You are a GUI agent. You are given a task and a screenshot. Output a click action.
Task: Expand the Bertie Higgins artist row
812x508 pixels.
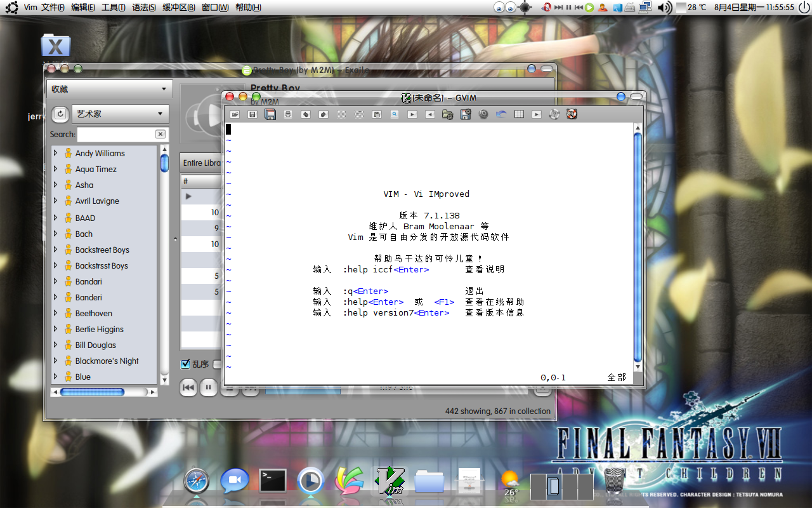[55, 329]
